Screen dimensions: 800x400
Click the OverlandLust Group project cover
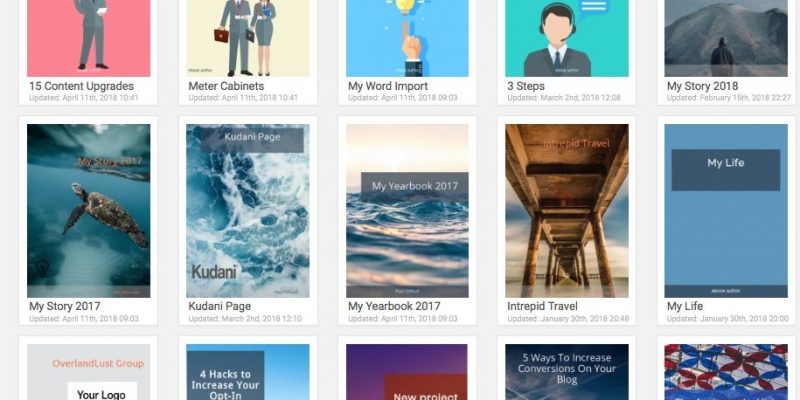click(x=88, y=372)
